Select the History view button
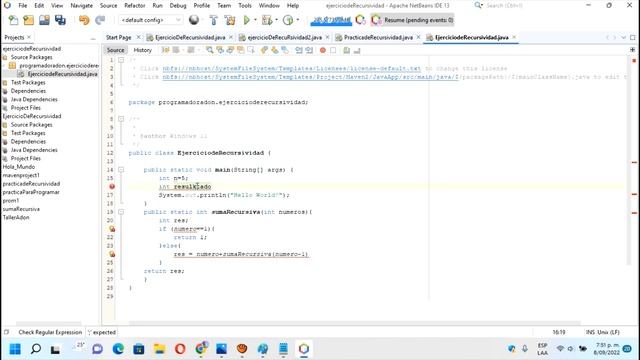The image size is (640, 360). (x=142, y=50)
